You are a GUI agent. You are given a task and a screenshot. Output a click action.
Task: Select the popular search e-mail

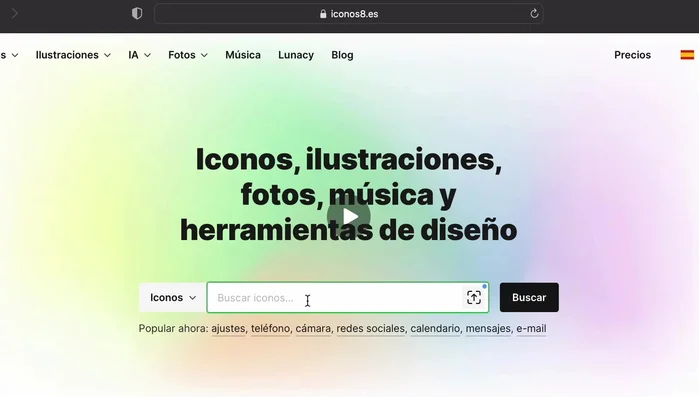coord(531,328)
